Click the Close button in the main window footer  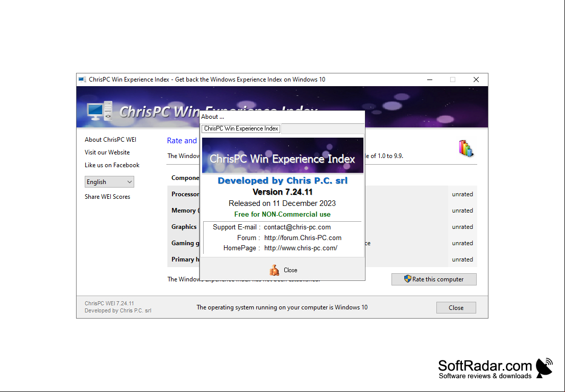(x=456, y=308)
